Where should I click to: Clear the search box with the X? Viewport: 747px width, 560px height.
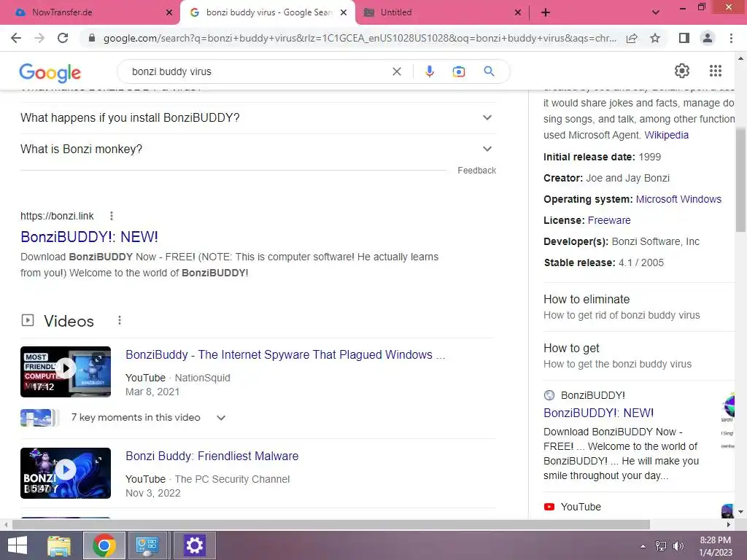coord(396,71)
